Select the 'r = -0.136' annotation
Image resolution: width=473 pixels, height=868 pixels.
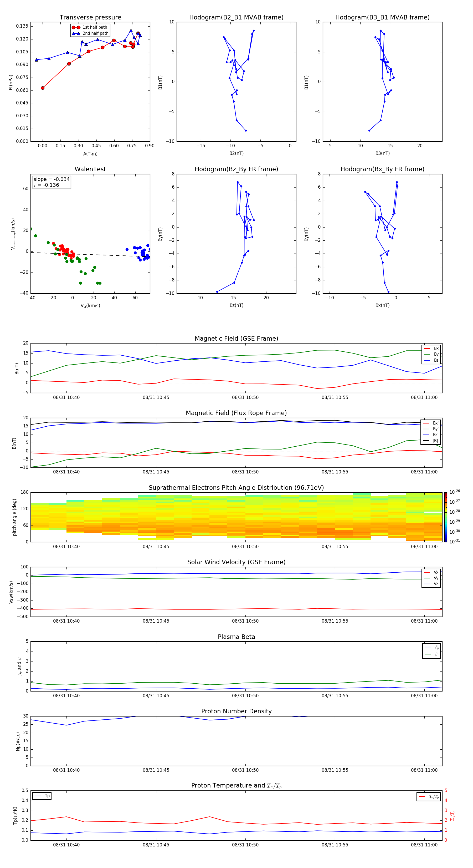[x=47, y=185]
